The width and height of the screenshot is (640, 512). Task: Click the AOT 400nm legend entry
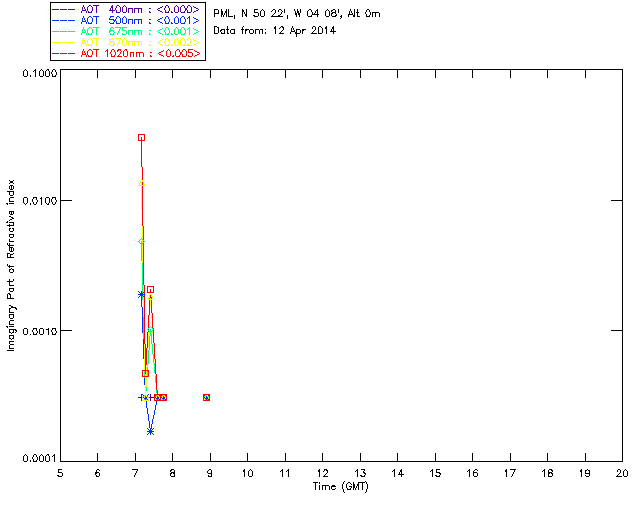click(127, 9)
